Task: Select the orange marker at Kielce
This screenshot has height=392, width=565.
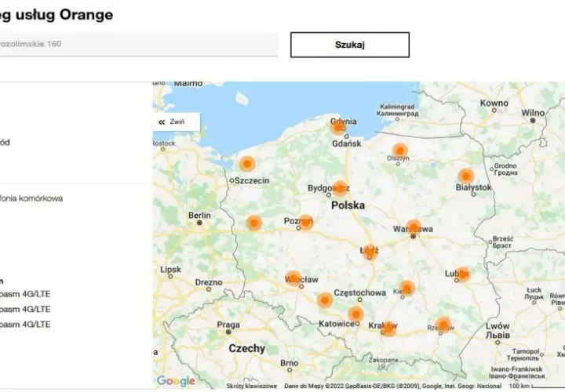Action: click(x=407, y=288)
